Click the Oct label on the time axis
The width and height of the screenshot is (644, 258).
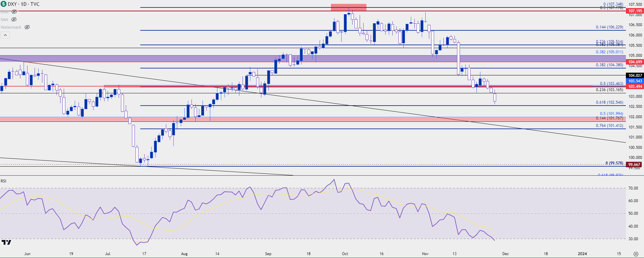point(345,254)
